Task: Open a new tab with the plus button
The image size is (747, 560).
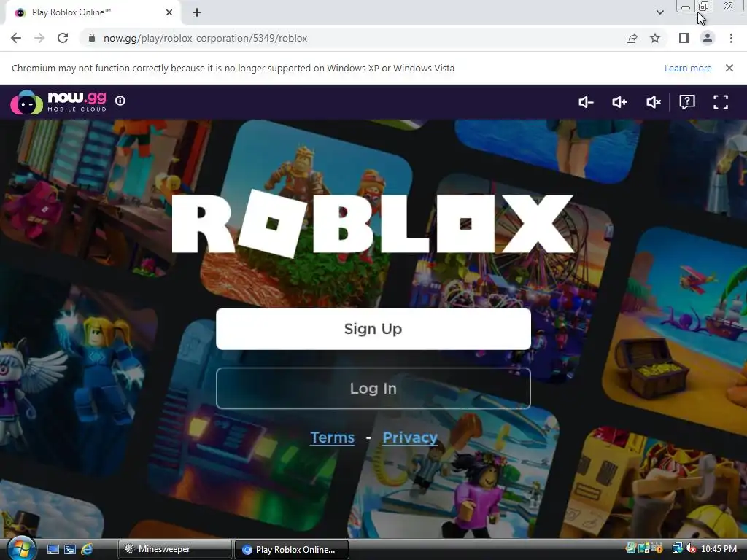Action: tap(197, 12)
